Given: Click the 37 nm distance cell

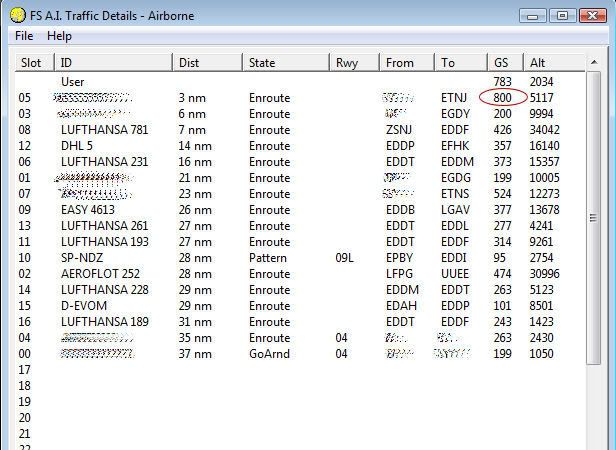Looking at the screenshot, I should (x=195, y=354).
